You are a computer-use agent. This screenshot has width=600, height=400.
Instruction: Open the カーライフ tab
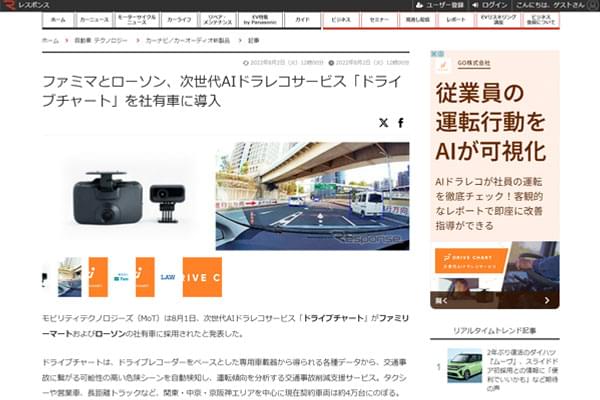tap(179, 20)
